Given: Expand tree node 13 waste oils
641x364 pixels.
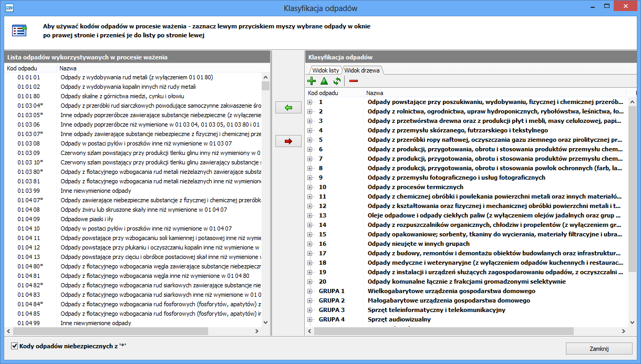Looking at the screenshot, I should pos(310,215).
